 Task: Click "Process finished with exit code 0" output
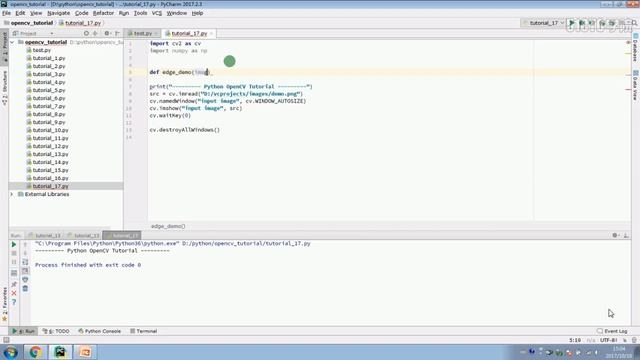pyautogui.click(x=88, y=265)
